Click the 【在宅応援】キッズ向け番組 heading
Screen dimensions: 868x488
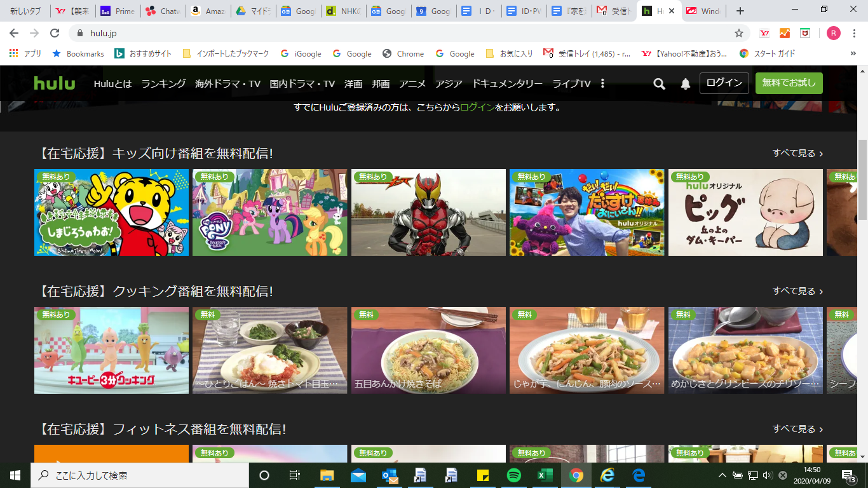click(x=155, y=153)
